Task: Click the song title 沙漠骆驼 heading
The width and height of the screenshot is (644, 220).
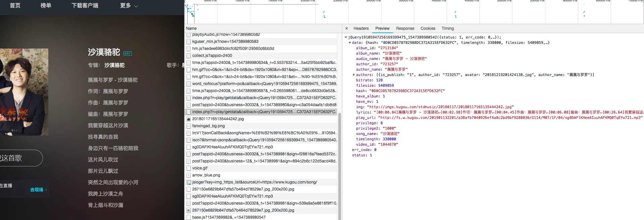Action: 104,52
